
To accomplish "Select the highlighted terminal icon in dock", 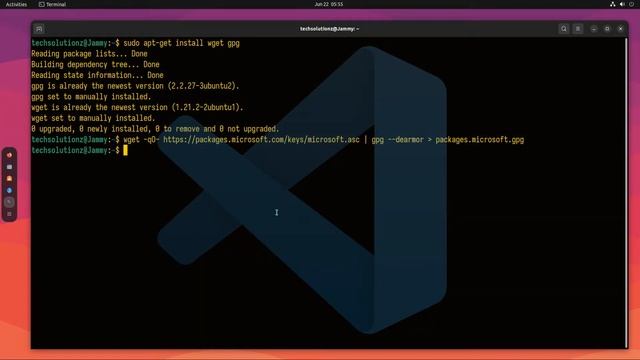I will click(9, 202).
